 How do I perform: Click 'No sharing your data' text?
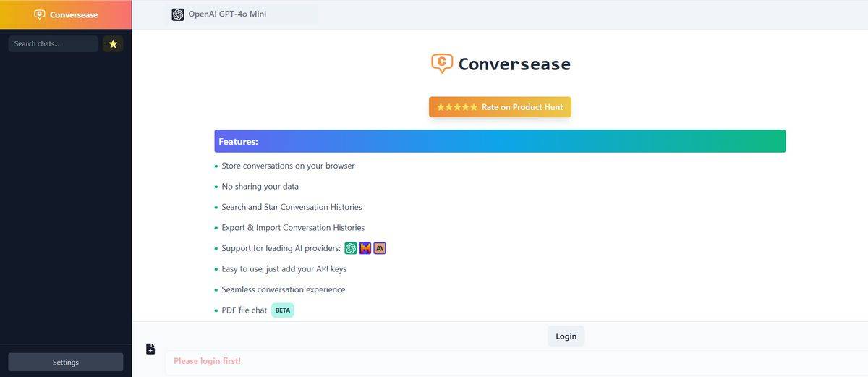tap(260, 187)
